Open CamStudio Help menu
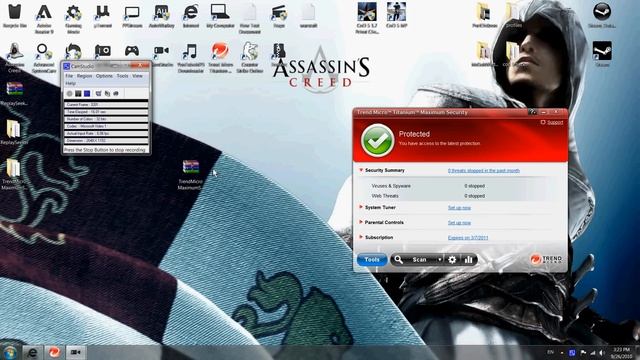The width and height of the screenshot is (640, 360). click(70, 83)
